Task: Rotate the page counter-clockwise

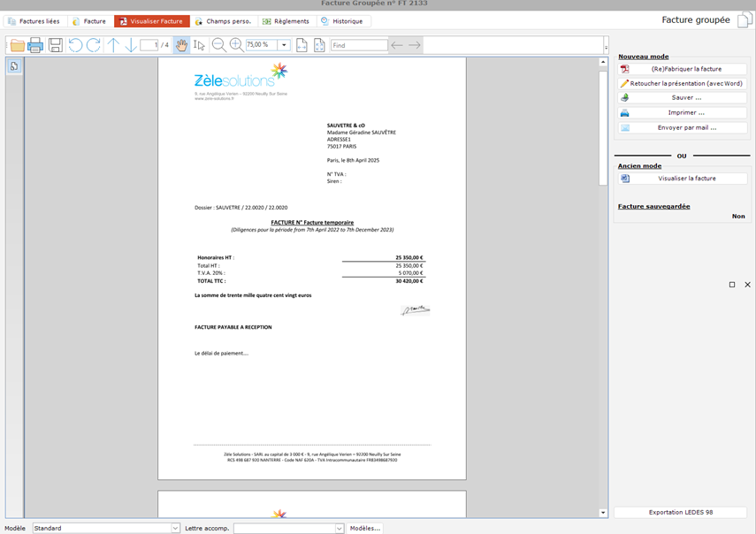Action: [x=74, y=45]
